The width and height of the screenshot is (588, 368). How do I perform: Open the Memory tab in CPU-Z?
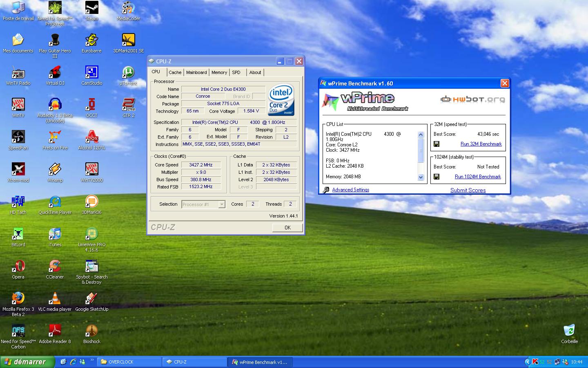[219, 72]
